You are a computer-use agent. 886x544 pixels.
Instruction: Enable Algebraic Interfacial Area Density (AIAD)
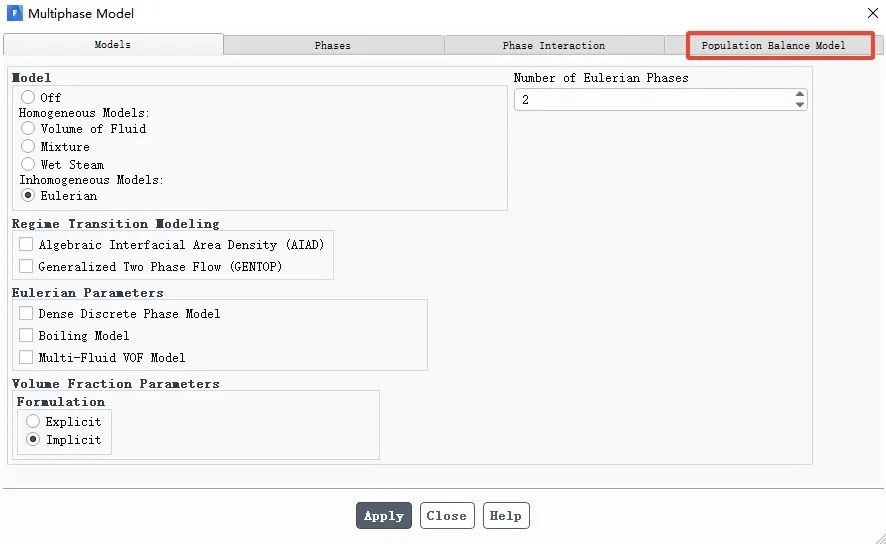(26, 244)
